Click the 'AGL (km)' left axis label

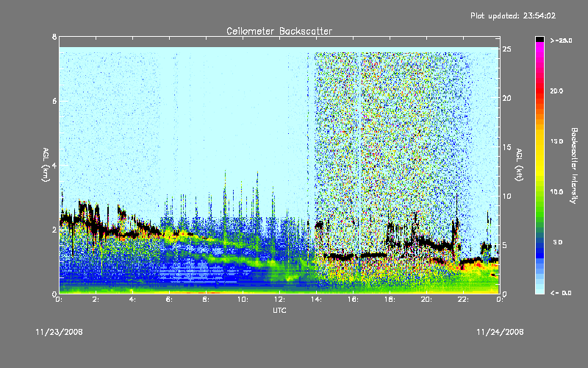click(46, 165)
